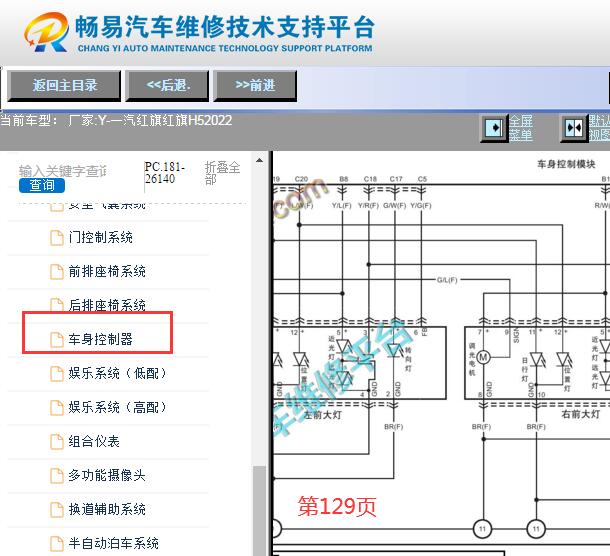Select 车身控制器 tree item
This screenshot has height=556, width=610.
[101, 339]
